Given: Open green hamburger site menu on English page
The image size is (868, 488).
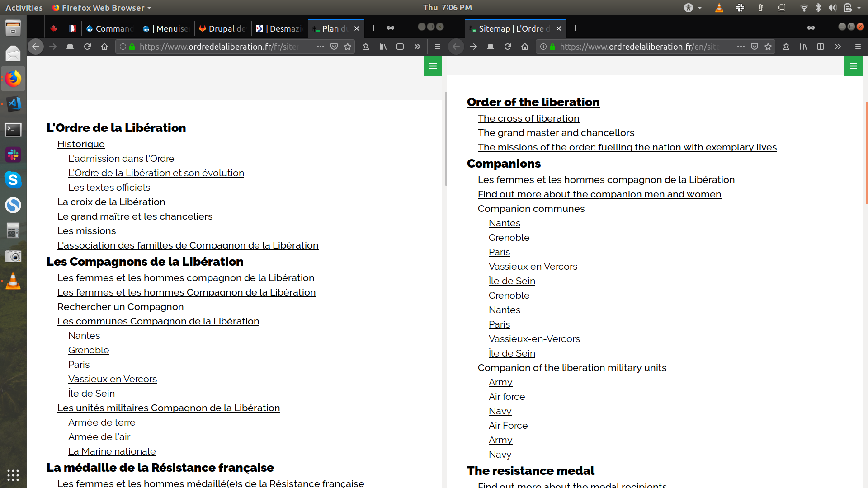Looking at the screenshot, I should point(854,66).
